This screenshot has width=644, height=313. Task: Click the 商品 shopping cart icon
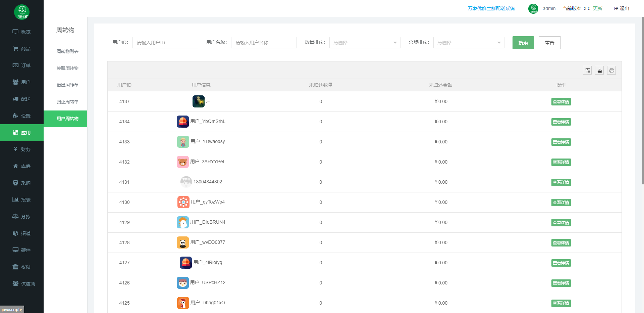click(15, 48)
